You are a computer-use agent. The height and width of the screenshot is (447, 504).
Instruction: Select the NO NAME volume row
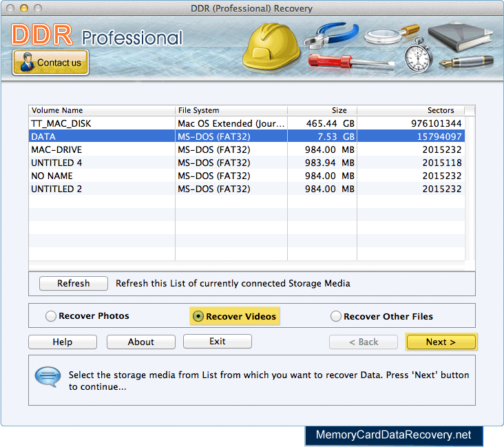point(247,176)
